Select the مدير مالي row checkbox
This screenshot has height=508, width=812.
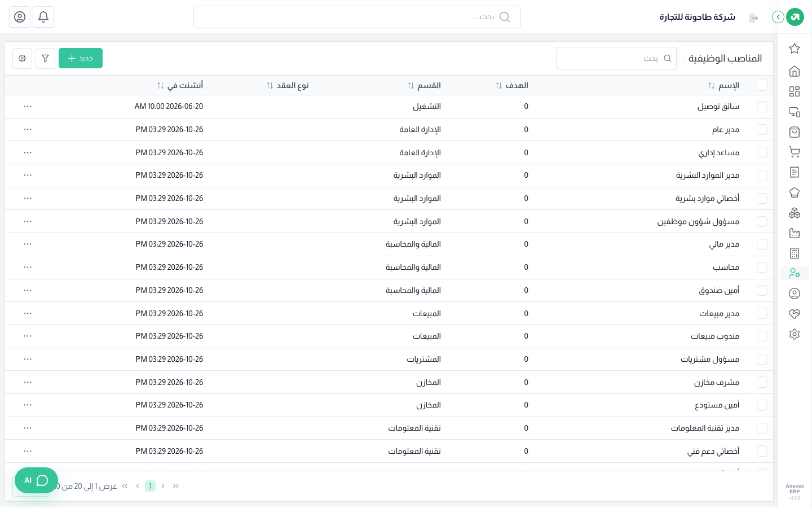coord(762,244)
